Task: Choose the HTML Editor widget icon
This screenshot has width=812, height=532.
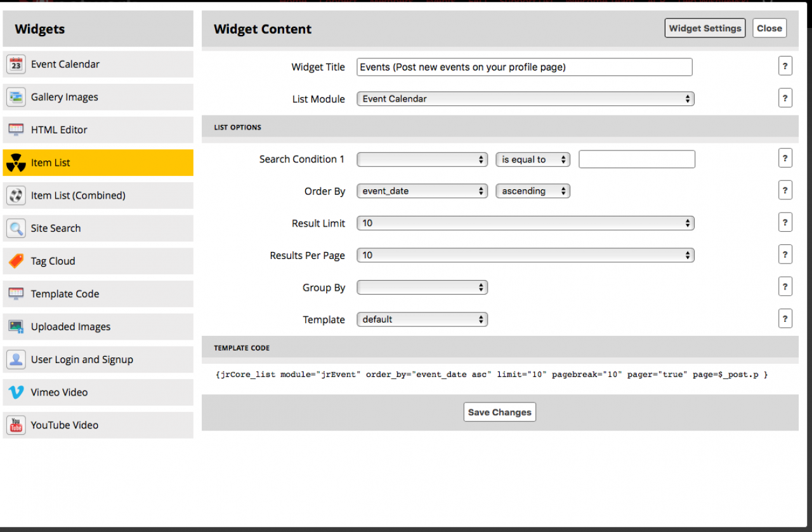Action: (16, 130)
